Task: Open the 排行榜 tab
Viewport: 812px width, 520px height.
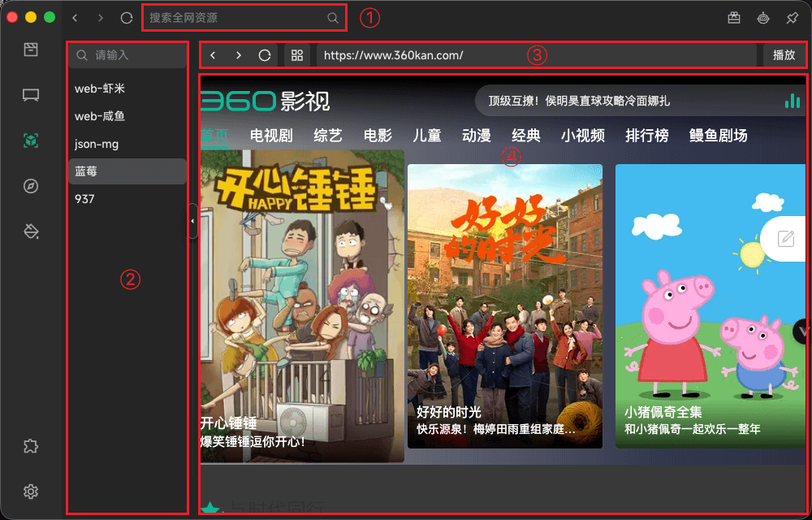Action: [x=646, y=136]
